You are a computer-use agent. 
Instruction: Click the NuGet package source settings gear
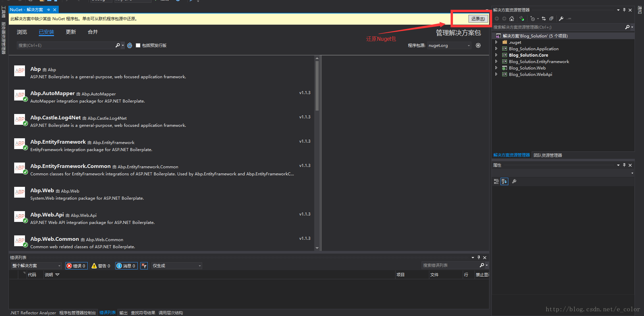pos(478,46)
